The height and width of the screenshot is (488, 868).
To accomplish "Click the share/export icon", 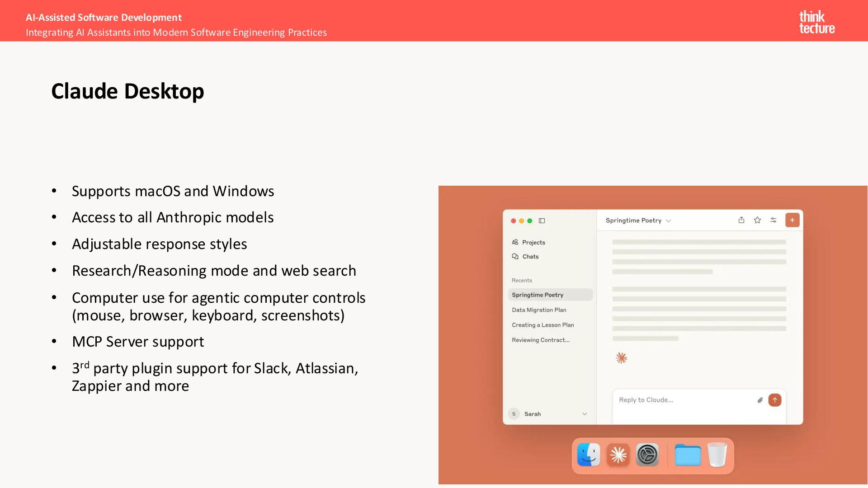I will [741, 220].
